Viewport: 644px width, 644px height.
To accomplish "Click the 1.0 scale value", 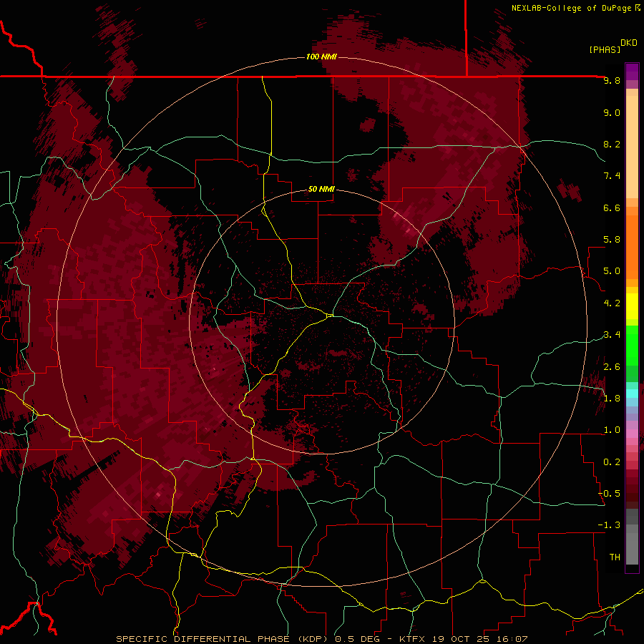I will coord(612,430).
